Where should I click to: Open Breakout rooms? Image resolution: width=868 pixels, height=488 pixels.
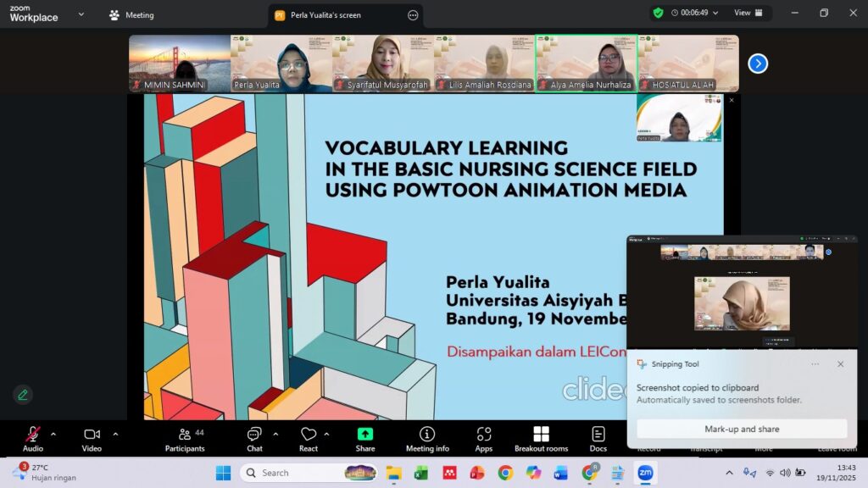click(x=541, y=435)
